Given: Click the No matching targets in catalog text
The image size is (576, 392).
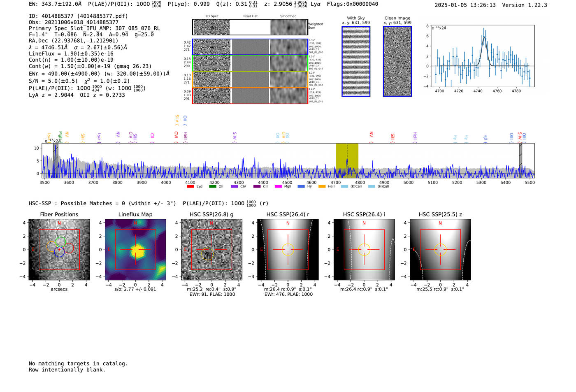Looking at the screenshot, I should click(78, 364).
